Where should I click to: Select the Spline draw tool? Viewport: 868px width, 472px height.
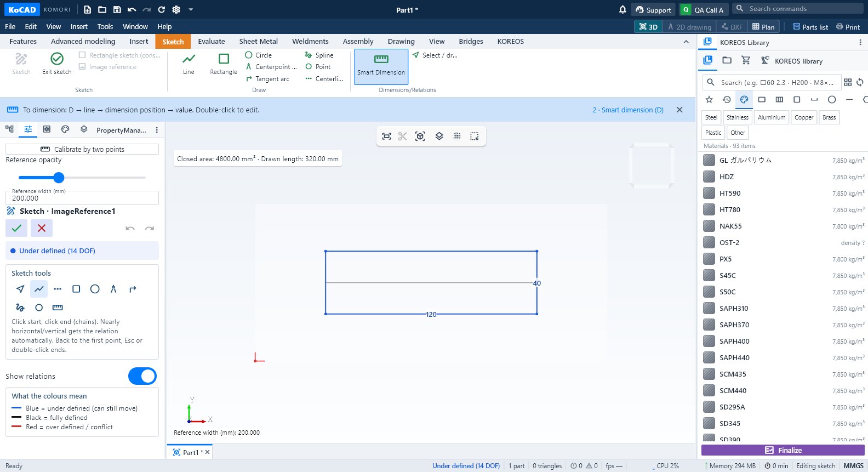(319, 55)
